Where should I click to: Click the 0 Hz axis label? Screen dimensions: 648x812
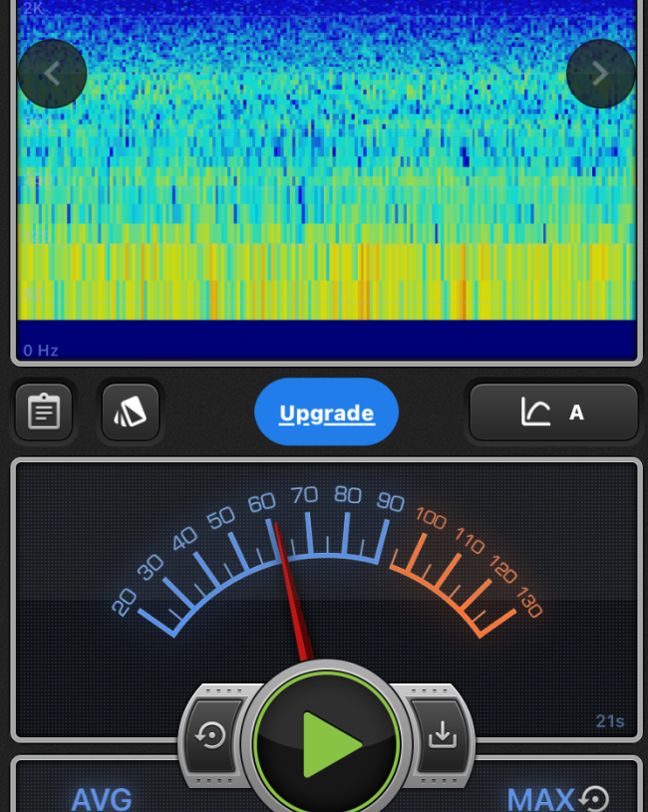[x=41, y=351]
